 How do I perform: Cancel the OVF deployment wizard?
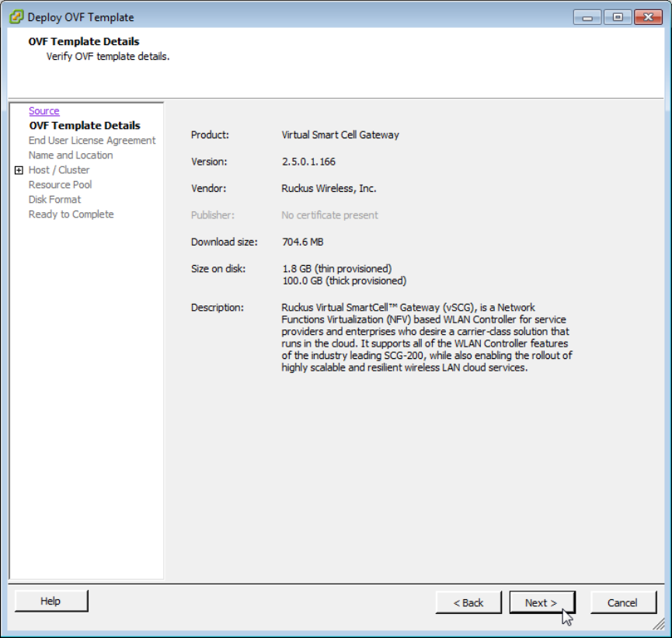tap(623, 603)
